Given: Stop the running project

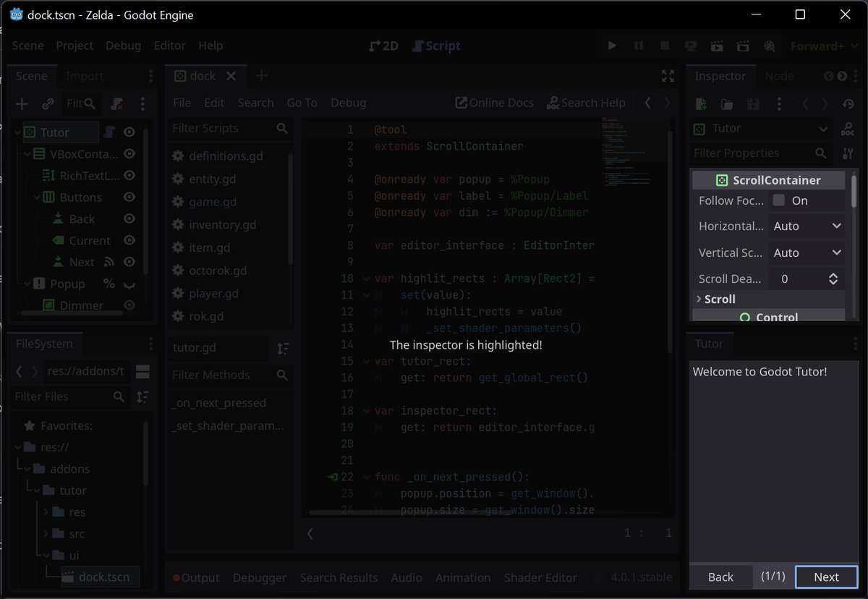Looking at the screenshot, I should tap(665, 46).
